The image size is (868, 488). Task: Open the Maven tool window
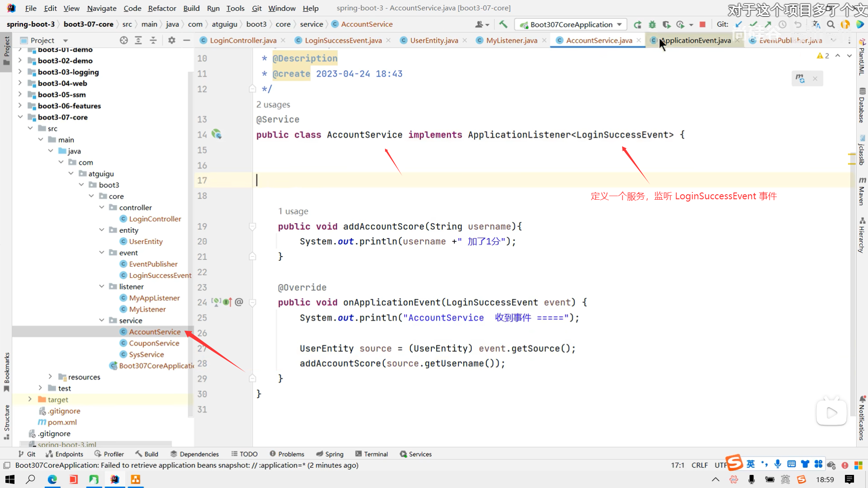point(862,192)
